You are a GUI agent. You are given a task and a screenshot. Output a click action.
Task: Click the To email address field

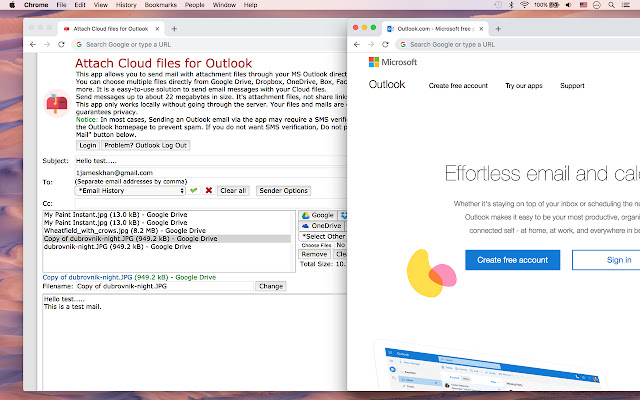coord(211,173)
